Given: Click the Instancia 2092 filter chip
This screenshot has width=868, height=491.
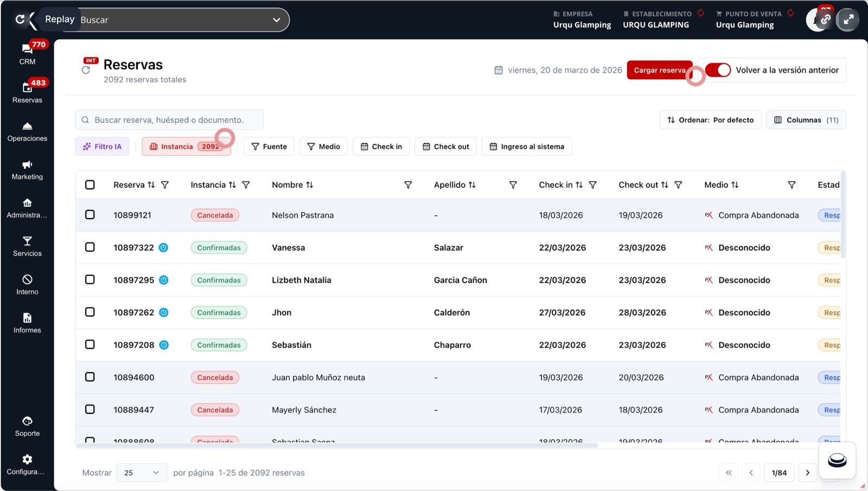Looking at the screenshot, I should [x=186, y=146].
